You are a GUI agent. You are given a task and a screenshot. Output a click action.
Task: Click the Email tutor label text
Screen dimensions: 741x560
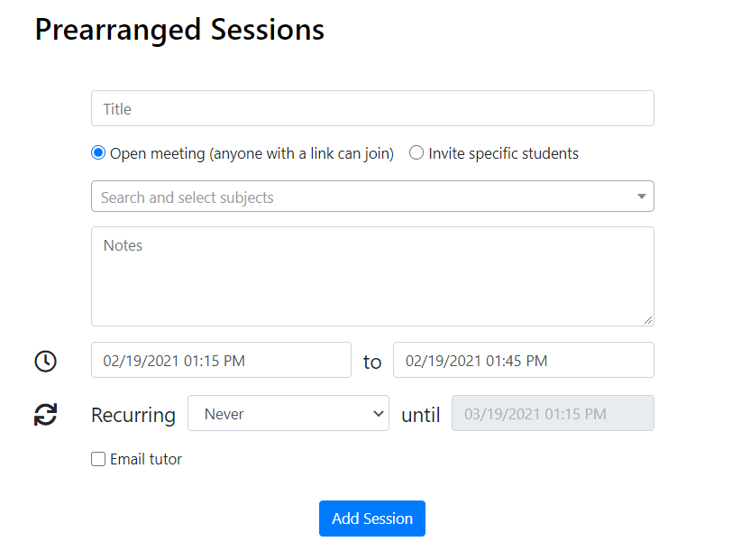pos(146,460)
